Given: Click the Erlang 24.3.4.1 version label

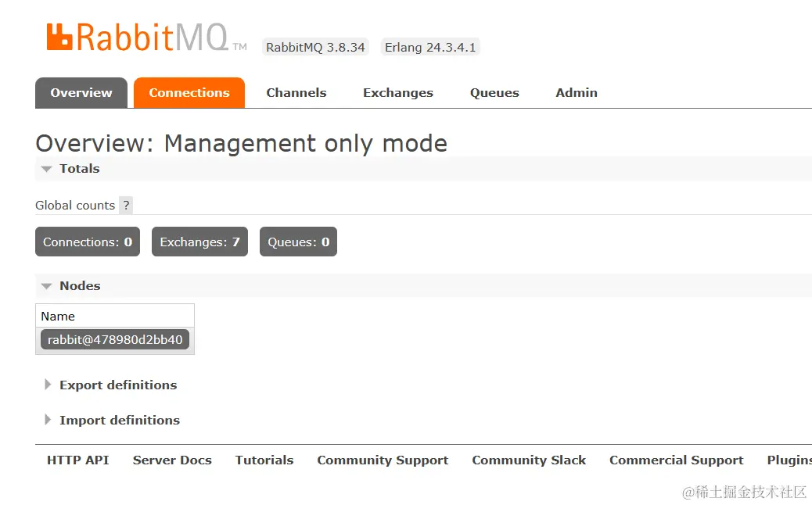Looking at the screenshot, I should click(430, 47).
